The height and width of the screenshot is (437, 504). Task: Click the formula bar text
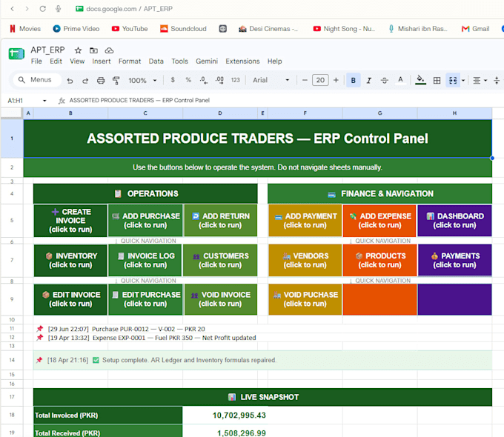point(139,100)
